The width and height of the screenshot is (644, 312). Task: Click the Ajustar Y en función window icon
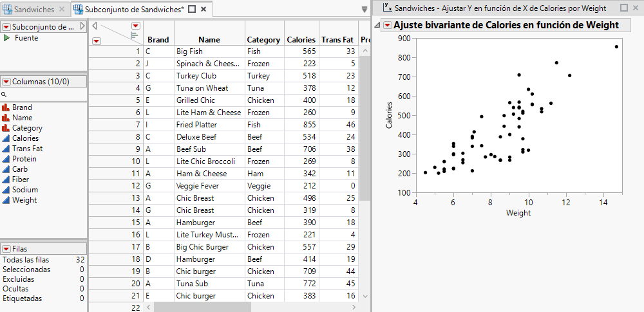point(387,8)
